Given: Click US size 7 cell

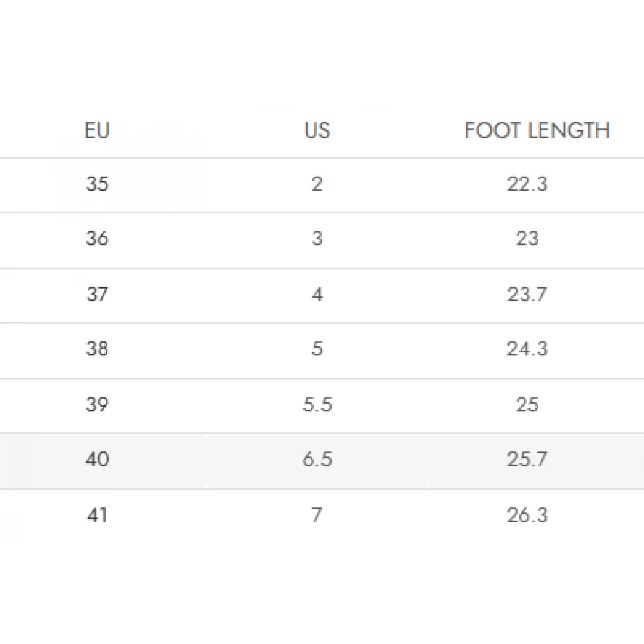Looking at the screenshot, I should pyautogui.click(x=317, y=515).
